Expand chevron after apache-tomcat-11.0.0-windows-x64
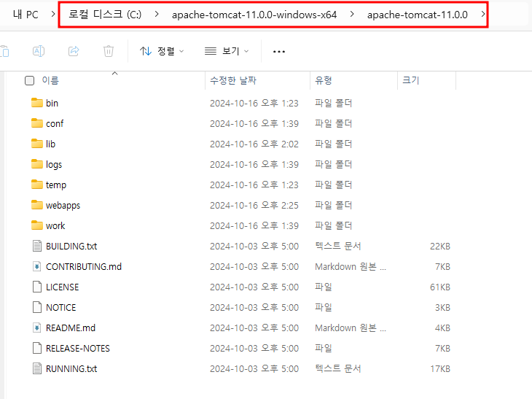532x399 pixels. [x=352, y=15]
